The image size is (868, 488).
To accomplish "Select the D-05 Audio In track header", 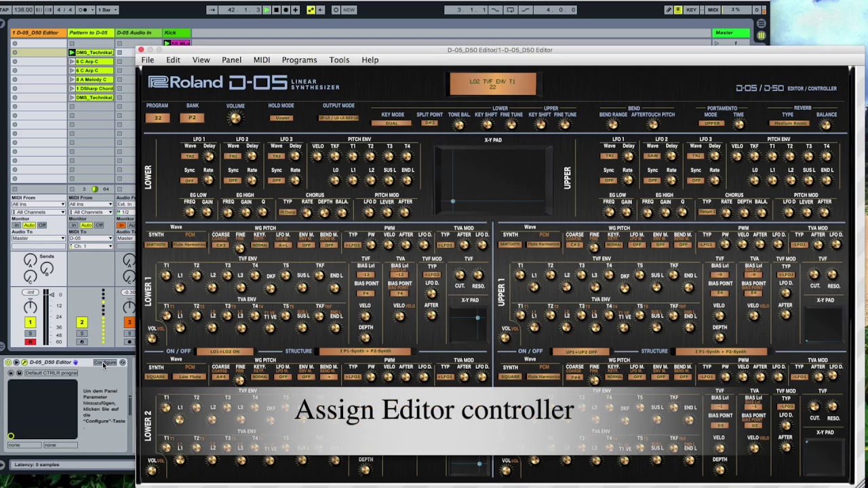I will pyautogui.click(x=138, y=33).
